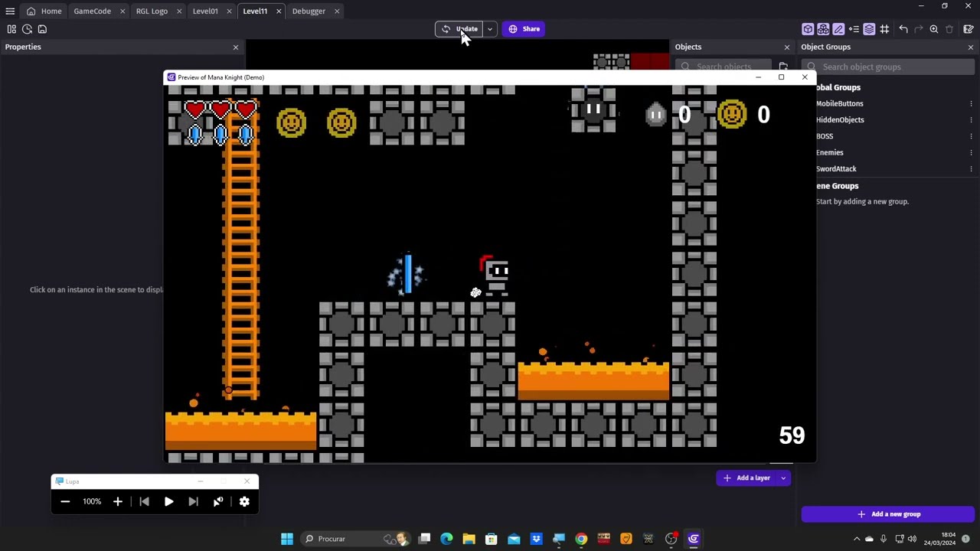Screen dimensions: 980x551
Task: Toggle the Properties panel pencil icon
Action: (x=838, y=29)
